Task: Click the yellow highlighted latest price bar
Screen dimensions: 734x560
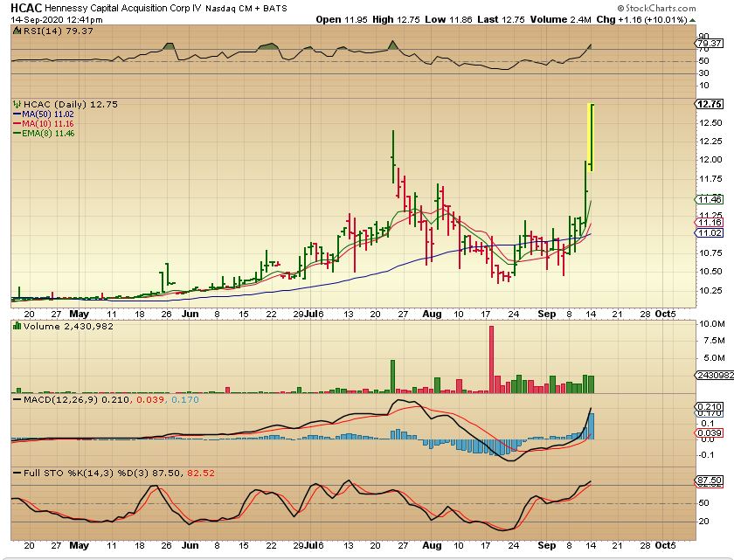Action: click(592, 137)
